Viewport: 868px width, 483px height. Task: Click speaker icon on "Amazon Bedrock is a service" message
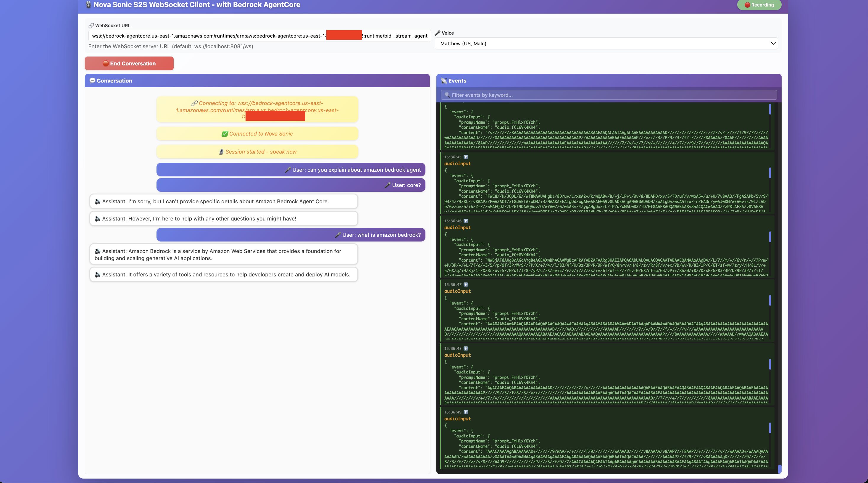[97, 252]
